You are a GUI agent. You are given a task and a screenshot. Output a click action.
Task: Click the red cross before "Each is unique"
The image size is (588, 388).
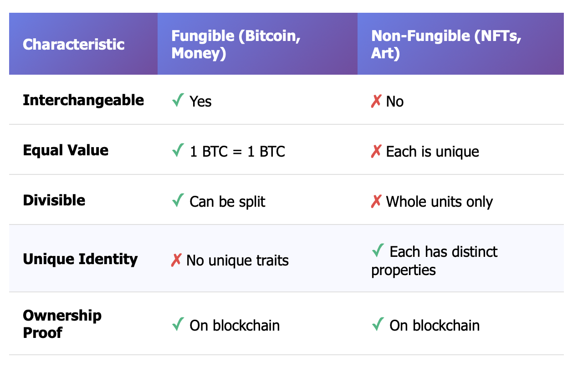(376, 151)
